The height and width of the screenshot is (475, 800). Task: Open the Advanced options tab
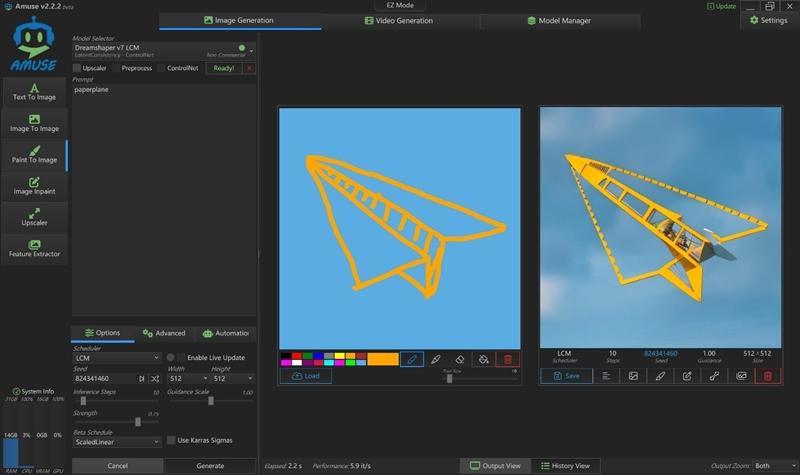tap(164, 333)
